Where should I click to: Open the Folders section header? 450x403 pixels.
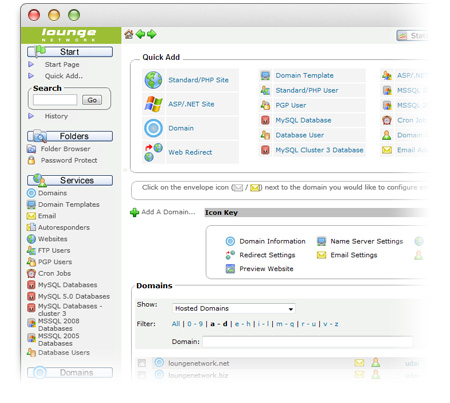70,136
